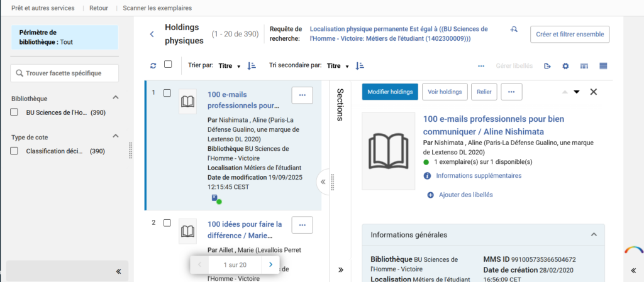Viewport: 644px width, 282px height.
Task: Click Créer et filtrer ensemble button
Action: [x=569, y=34]
